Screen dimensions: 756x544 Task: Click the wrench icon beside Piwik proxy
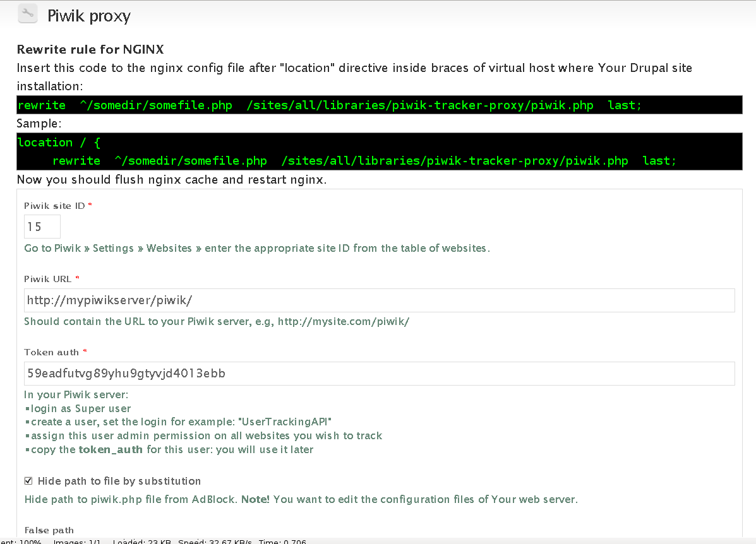pos(28,14)
